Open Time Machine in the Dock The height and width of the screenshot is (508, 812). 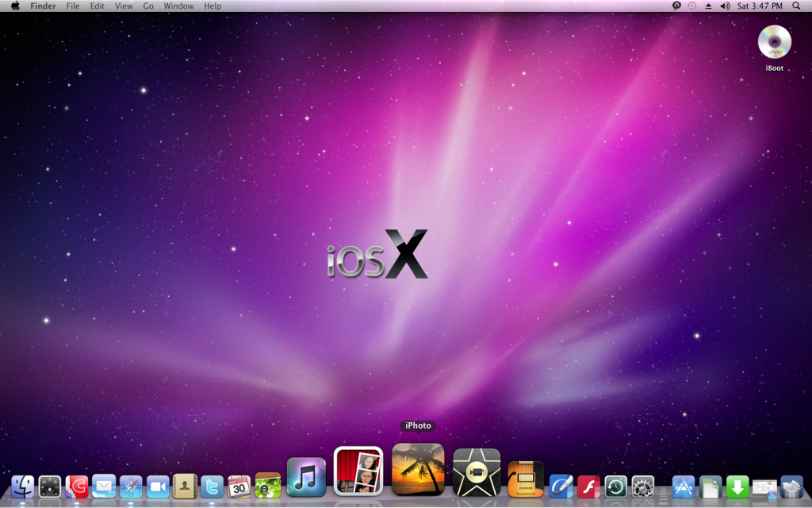tap(615, 487)
